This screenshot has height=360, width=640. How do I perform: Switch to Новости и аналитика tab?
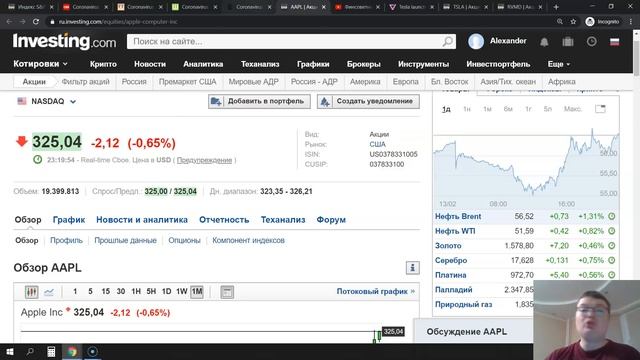point(142,220)
